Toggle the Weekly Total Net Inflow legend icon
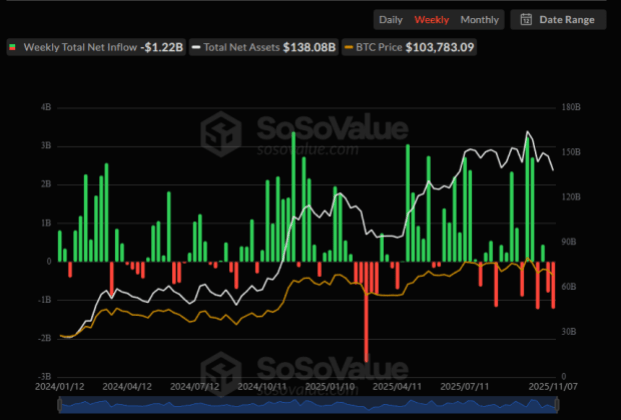 (12, 47)
